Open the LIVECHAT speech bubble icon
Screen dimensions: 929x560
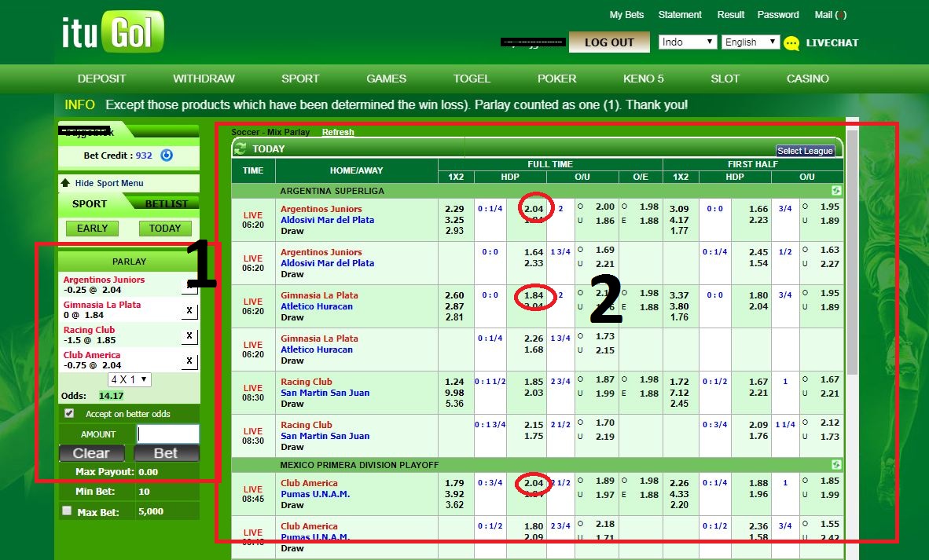point(791,42)
